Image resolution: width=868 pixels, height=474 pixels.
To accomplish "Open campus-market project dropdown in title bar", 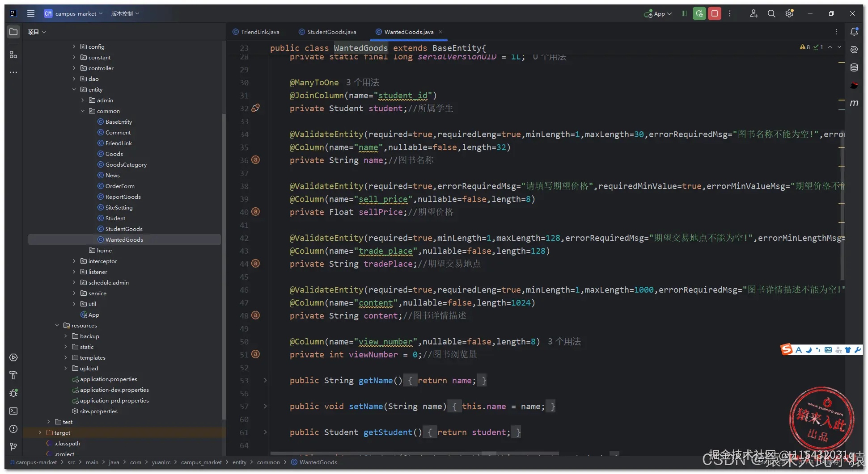I will point(73,13).
